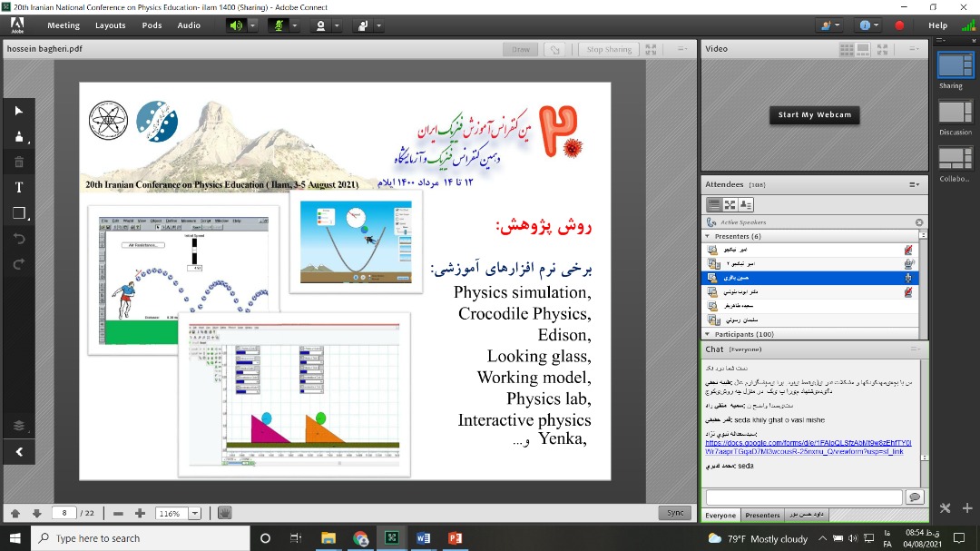Go to next page with down arrow
Screen dimensions: 980x551
coord(36,514)
